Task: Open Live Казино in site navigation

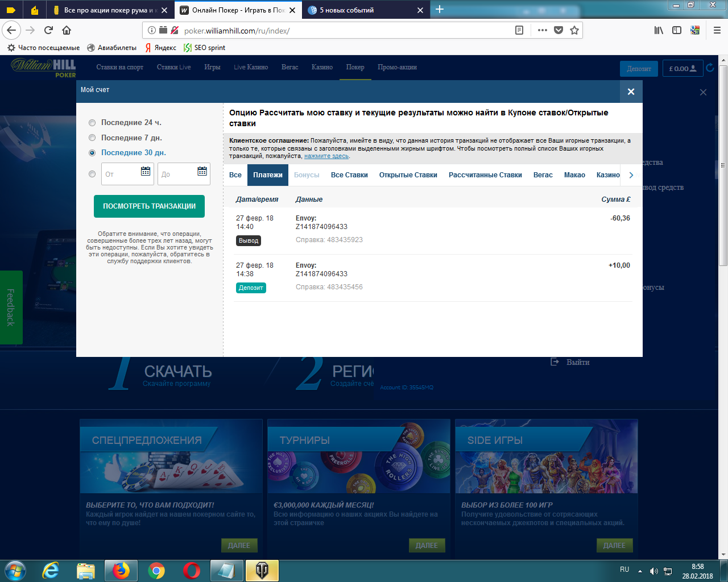Action: [251, 67]
